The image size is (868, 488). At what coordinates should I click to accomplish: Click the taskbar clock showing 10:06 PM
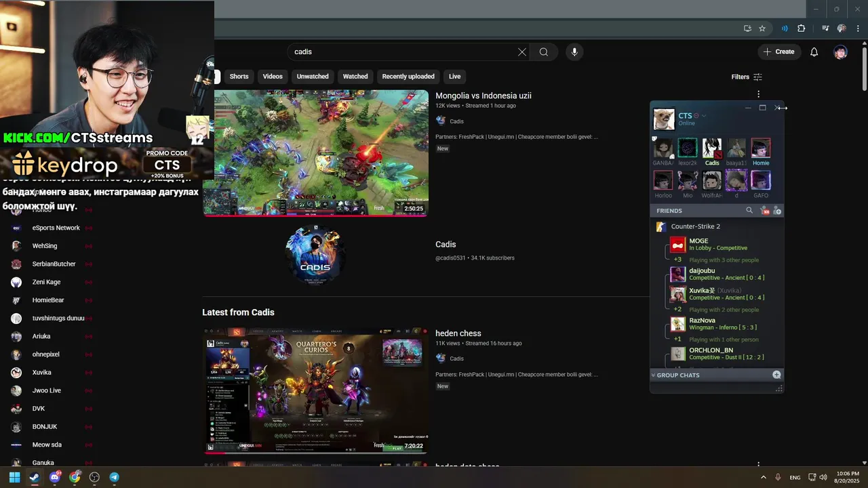pos(847,477)
